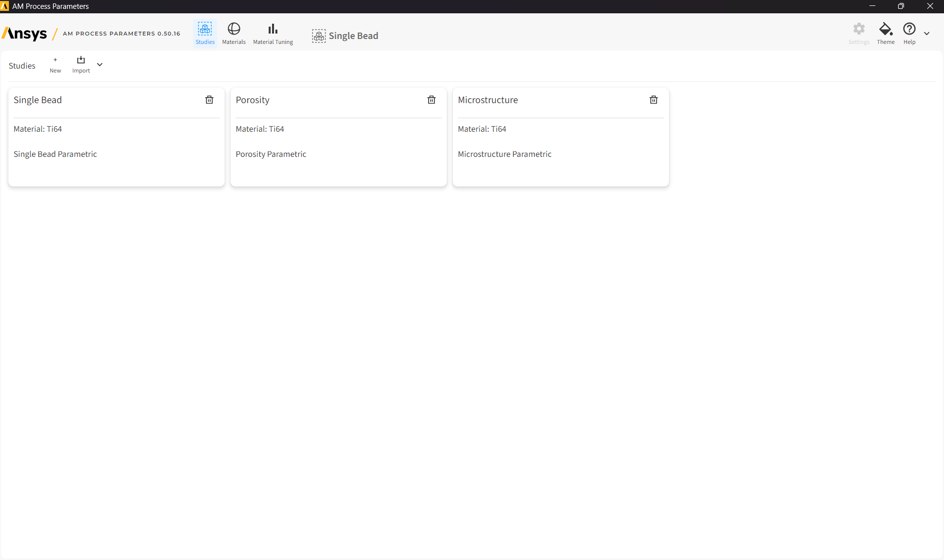Restore down the application window
Viewport: 944px width, 560px height.
coord(901,6)
